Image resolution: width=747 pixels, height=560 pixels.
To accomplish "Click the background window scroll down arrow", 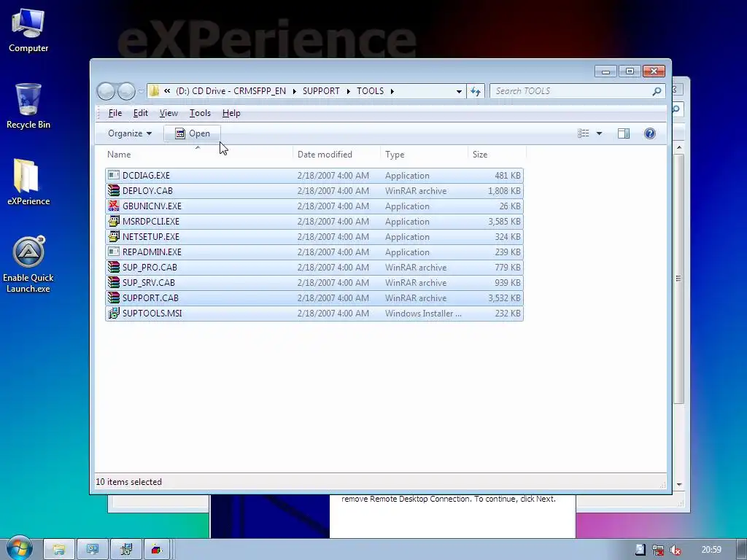I will coord(679,485).
